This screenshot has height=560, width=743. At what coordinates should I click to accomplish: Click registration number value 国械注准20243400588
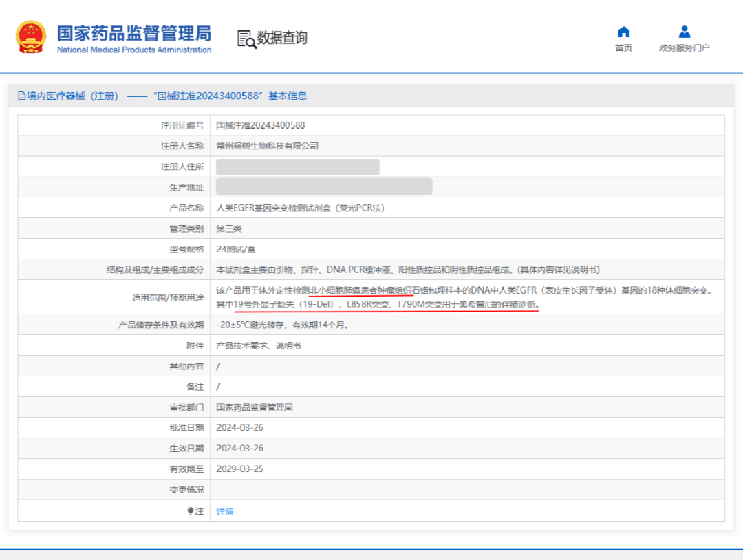pyautogui.click(x=260, y=125)
